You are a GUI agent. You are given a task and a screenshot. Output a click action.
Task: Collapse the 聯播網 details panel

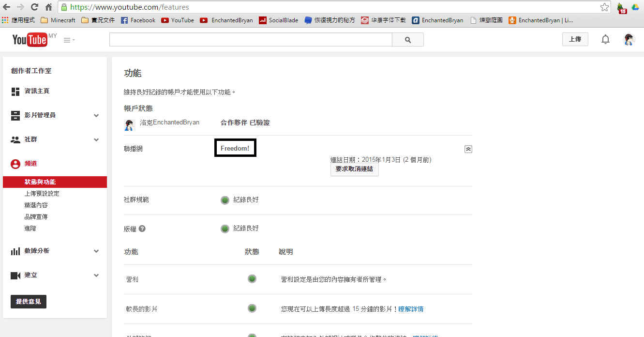[468, 149]
